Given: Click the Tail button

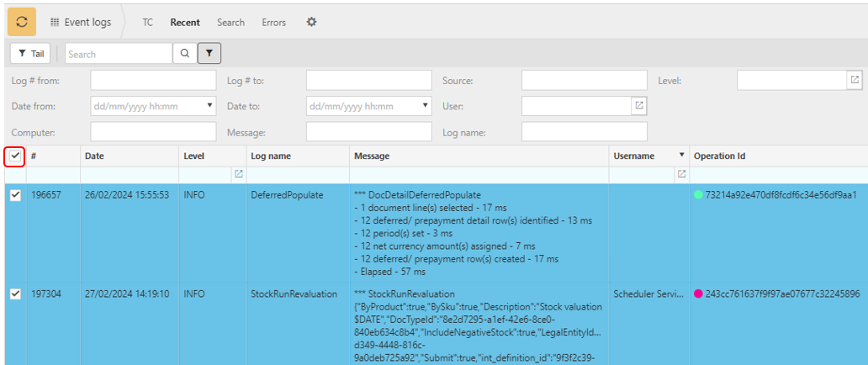Looking at the screenshot, I should click(30, 54).
